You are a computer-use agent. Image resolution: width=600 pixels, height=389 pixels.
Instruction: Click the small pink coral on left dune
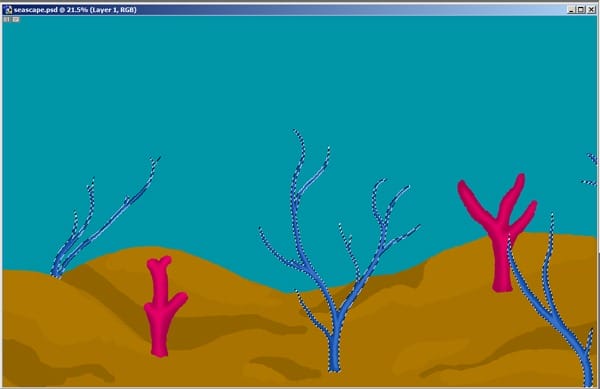click(x=165, y=306)
